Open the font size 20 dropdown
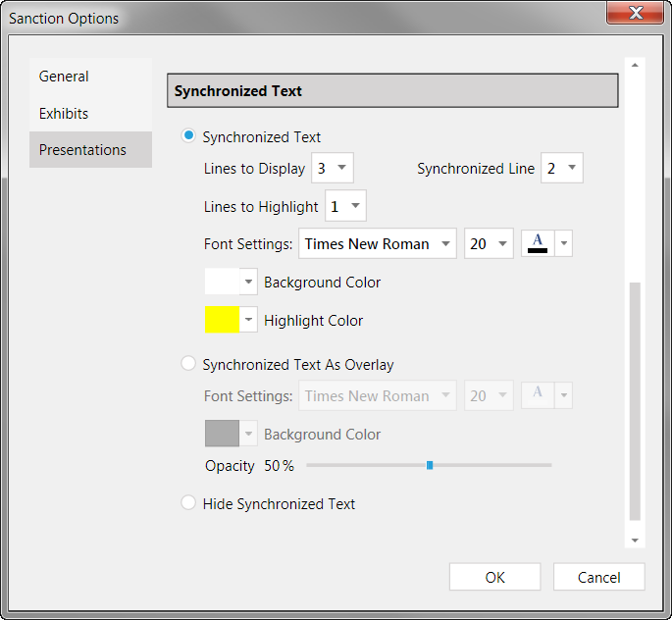 pos(489,243)
